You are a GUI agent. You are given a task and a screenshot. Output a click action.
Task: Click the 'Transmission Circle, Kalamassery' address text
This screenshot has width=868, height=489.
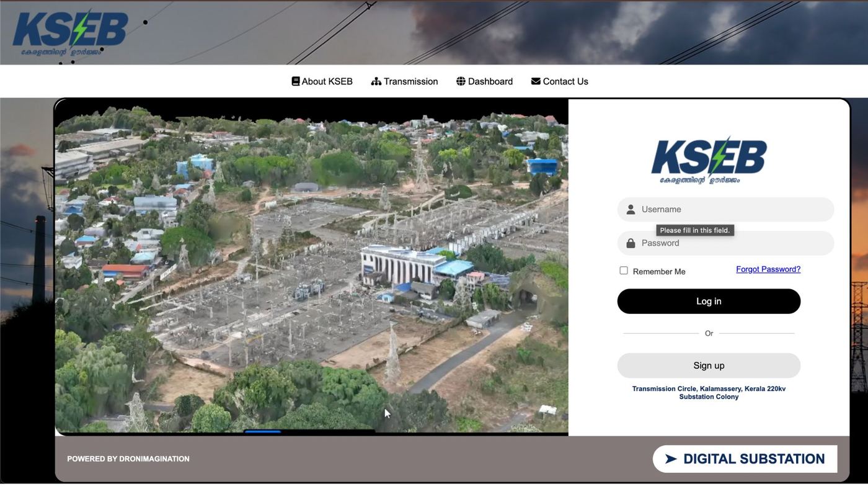709,393
